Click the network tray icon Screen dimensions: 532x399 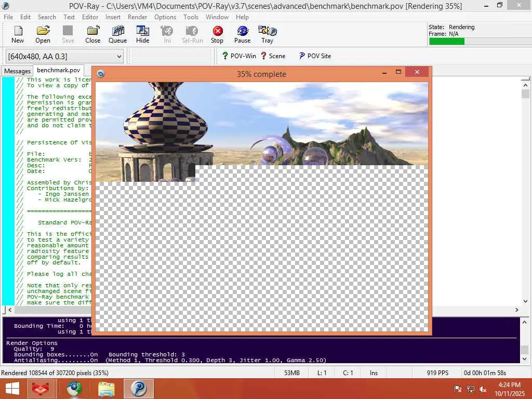(470, 389)
